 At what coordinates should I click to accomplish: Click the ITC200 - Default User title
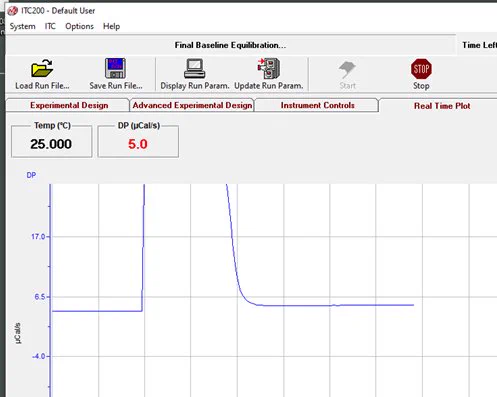(58, 11)
